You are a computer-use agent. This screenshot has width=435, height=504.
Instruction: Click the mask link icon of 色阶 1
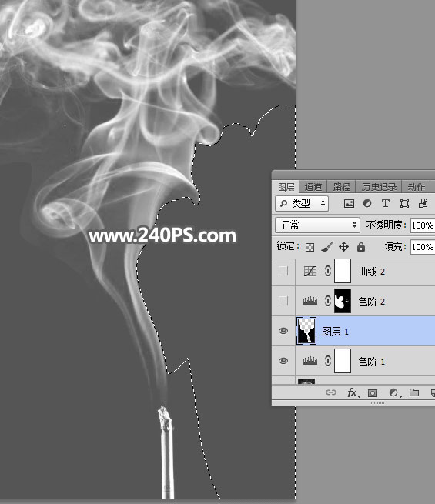(x=328, y=362)
